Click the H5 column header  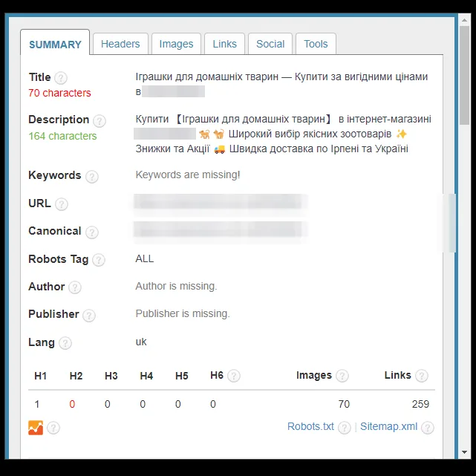click(x=181, y=376)
